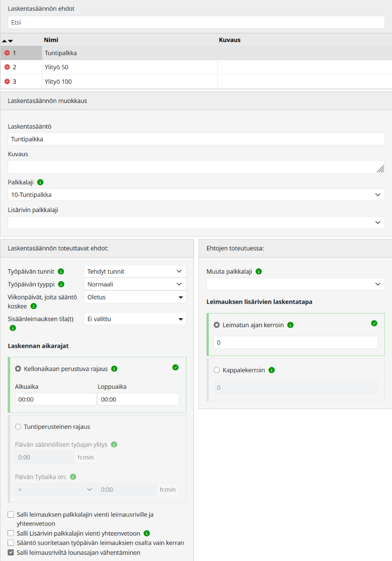Open the Palkkalaji dropdown
The image size is (392, 561).
click(x=196, y=195)
